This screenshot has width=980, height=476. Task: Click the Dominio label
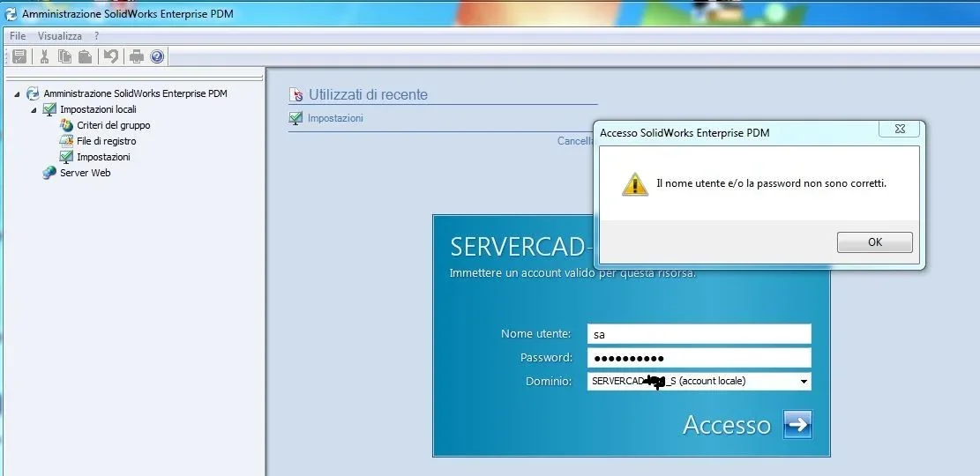pyautogui.click(x=549, y=381)
